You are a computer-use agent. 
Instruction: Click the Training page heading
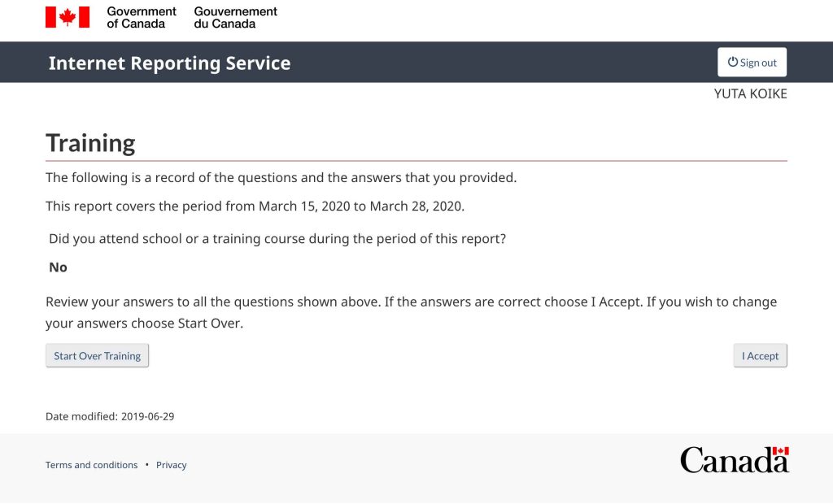(90, 143)
